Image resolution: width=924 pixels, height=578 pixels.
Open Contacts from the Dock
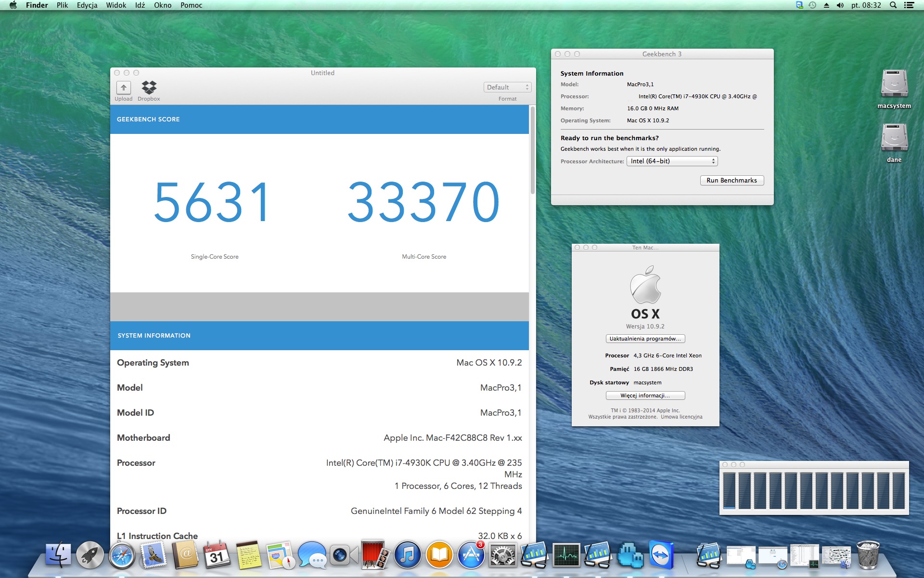(x=185, y=555)
